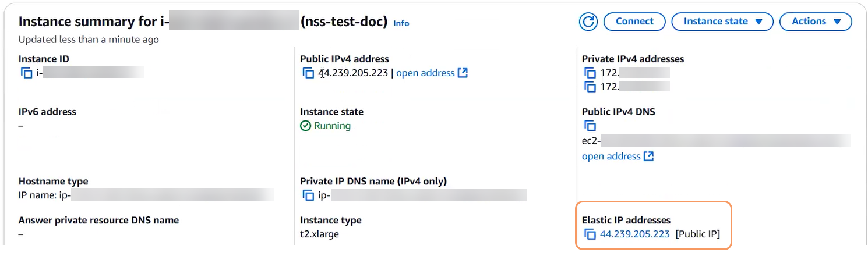This screenshot has height=256, width=868.
Task: Copy the Instance ID value
Action: pos(26,73)
